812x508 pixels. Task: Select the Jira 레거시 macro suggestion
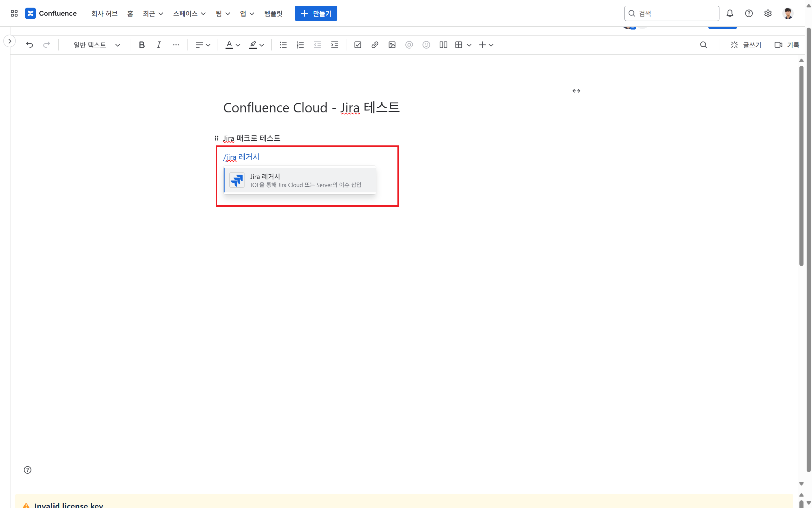pyautogui.click(x=300, y=180)
